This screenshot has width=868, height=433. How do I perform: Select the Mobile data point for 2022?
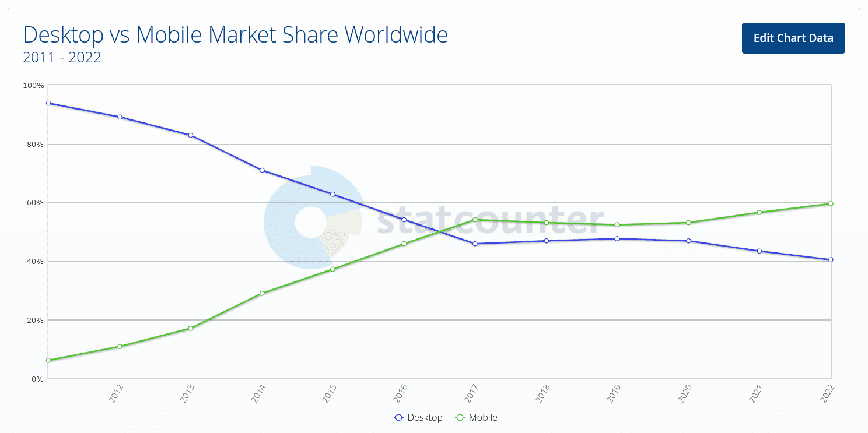[831, 203]
